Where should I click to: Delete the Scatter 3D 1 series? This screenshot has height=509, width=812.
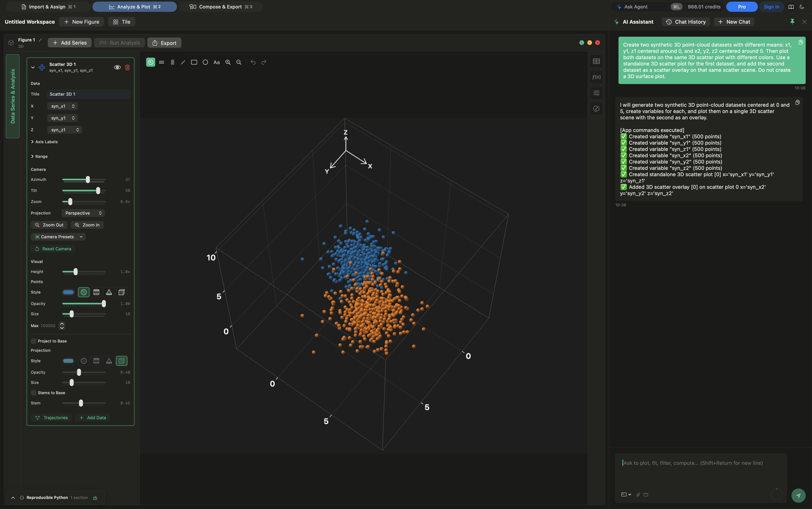tap(127, 67)
